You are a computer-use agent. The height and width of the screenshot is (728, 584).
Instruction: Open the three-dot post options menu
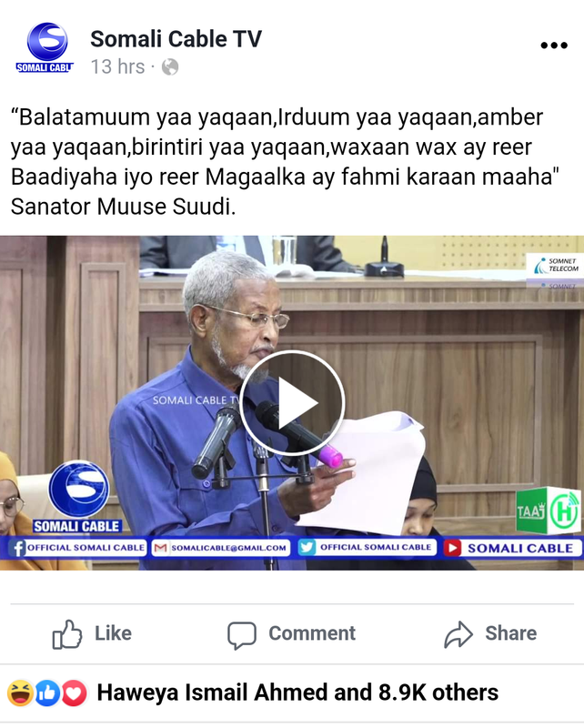click(554, 45)
